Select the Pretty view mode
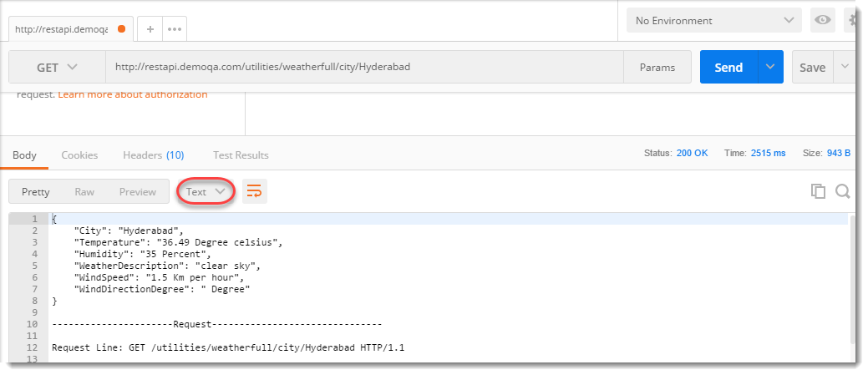The image size is (868, 375). 35,192
